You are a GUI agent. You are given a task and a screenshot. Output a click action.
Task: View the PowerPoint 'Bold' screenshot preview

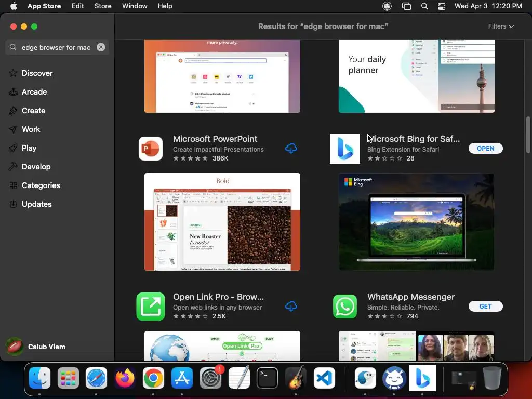coord(222,222)
